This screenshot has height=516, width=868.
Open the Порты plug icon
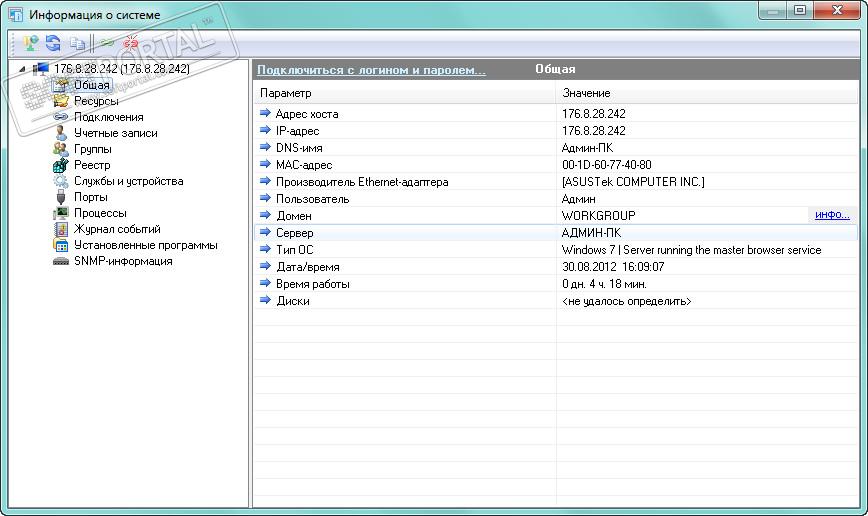pos(60,197)
